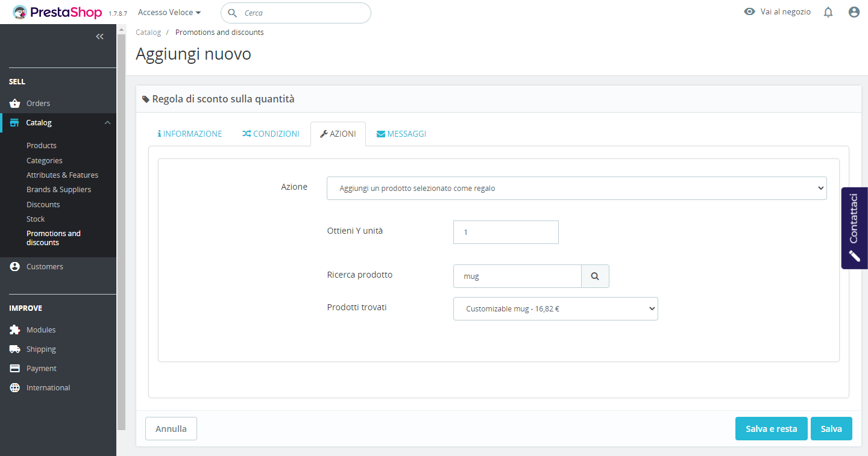
Task: Click the Modules puzzle piece icon
Action: [x=15, y=330]
